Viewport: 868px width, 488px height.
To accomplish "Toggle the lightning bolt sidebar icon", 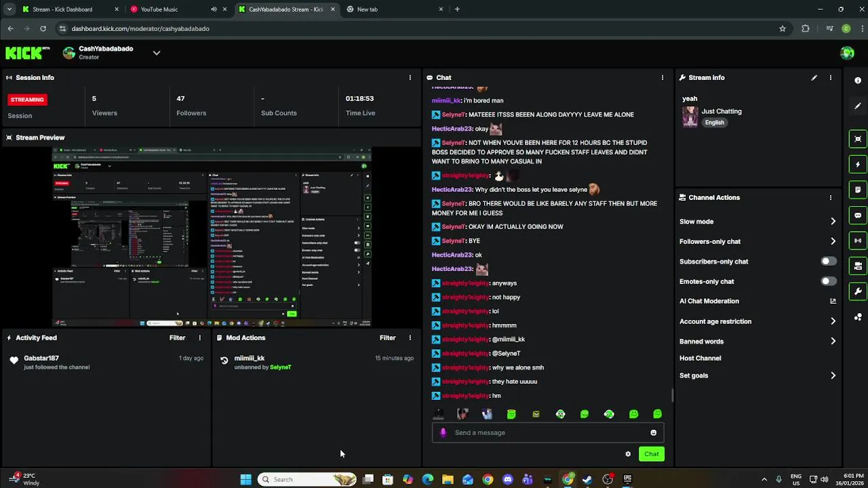I will coord(858,164).
